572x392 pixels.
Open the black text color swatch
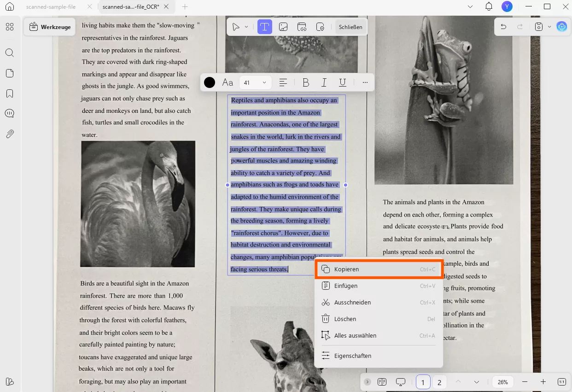point(210,82)
